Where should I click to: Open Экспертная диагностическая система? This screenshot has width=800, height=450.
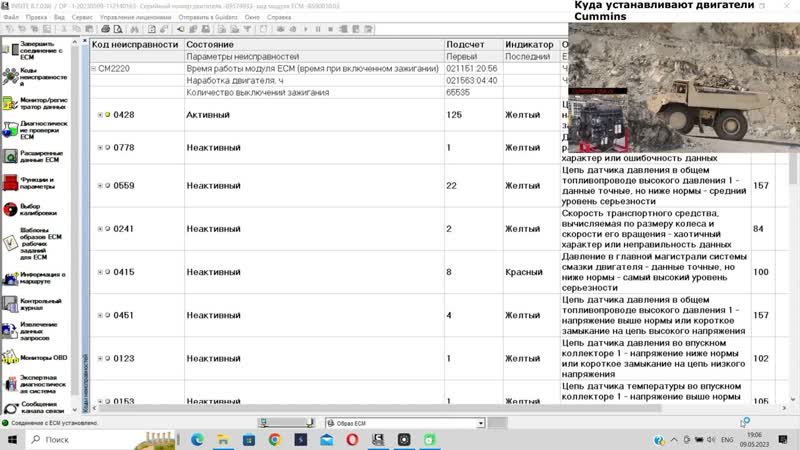tap(35, 384)
